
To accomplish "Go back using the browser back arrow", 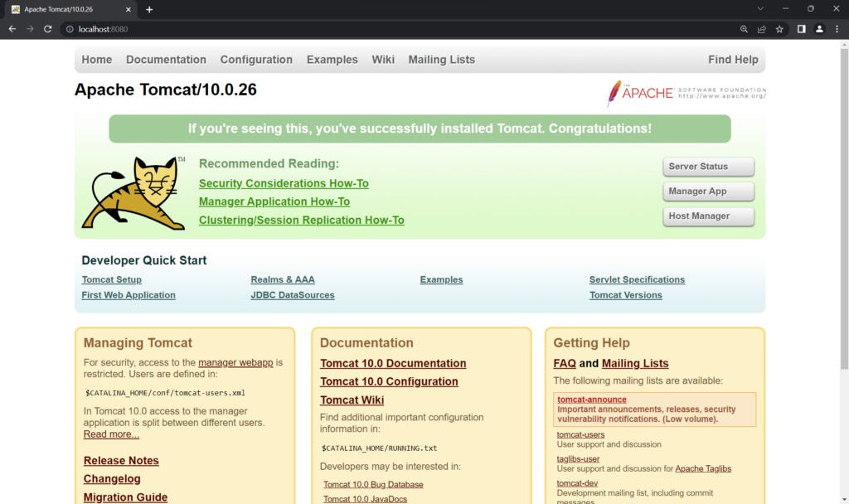I will pyautogui.click(x=12, y=29).
